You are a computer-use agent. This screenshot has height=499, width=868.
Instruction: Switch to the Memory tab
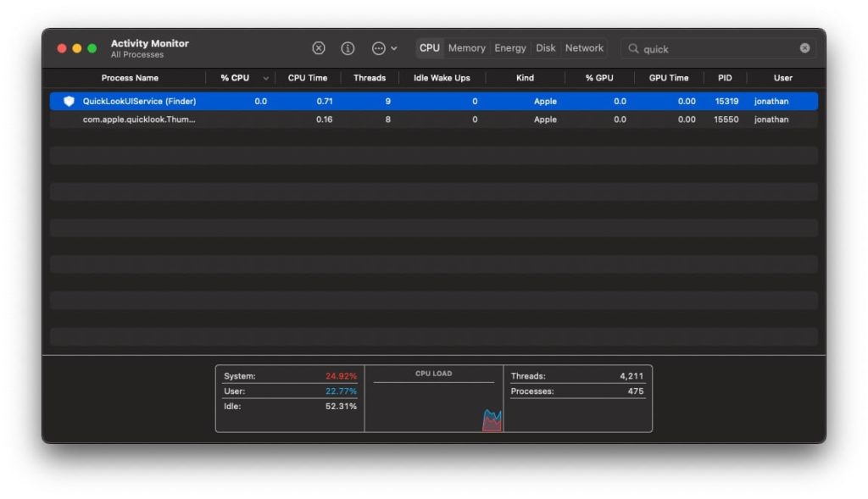[467, 48]
